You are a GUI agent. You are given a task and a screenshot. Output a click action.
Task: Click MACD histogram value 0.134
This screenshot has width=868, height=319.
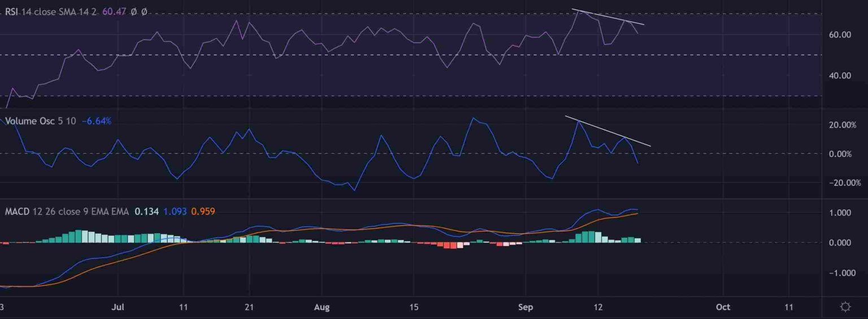[146, 212]
